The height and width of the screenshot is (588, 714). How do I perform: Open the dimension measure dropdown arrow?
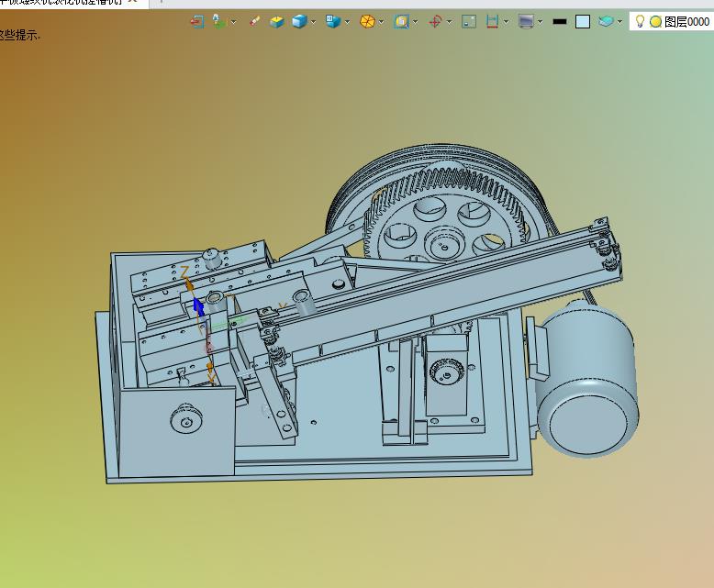click(506, 21)
